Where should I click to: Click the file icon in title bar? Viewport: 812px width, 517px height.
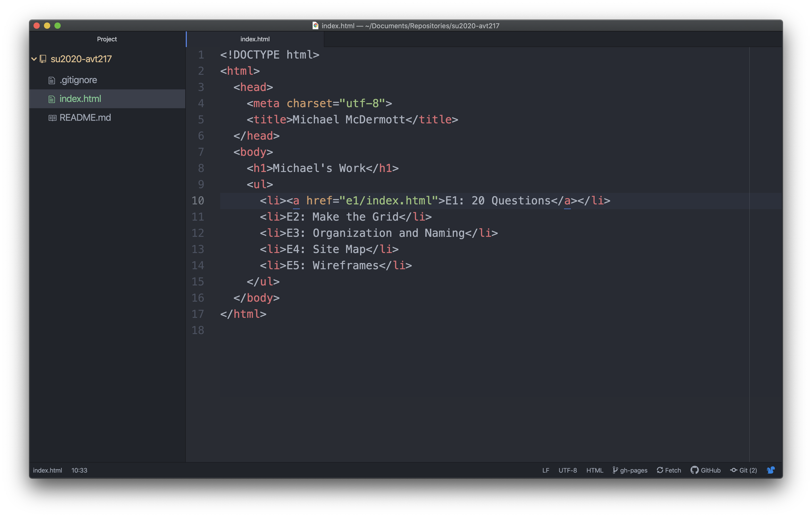click(x=315, y=26)
